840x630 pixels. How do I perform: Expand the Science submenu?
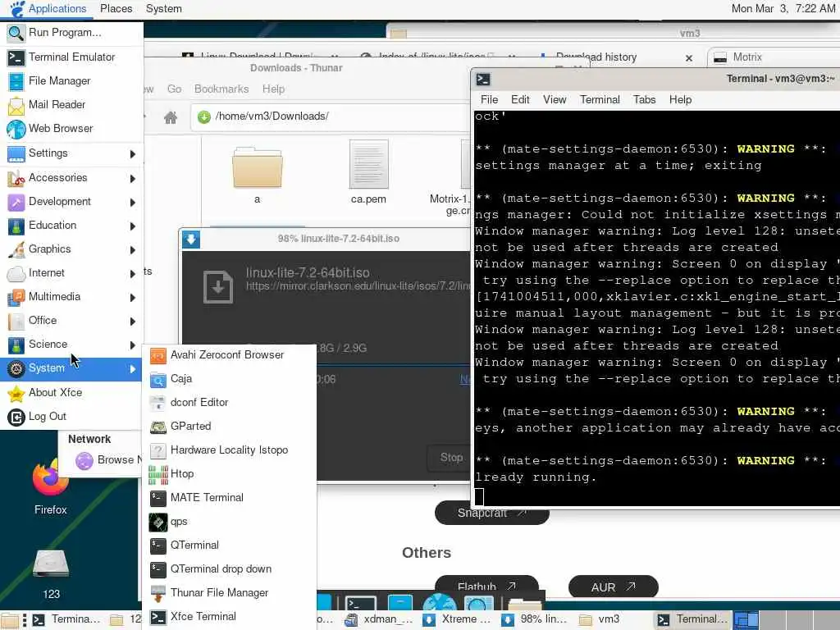(x=72, y=345)
